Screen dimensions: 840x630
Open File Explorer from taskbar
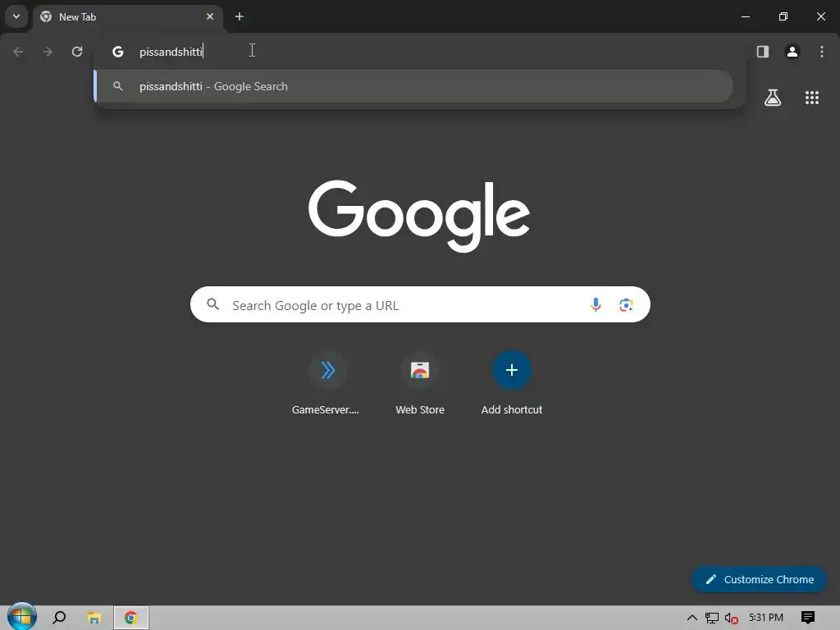coord(94,618)
